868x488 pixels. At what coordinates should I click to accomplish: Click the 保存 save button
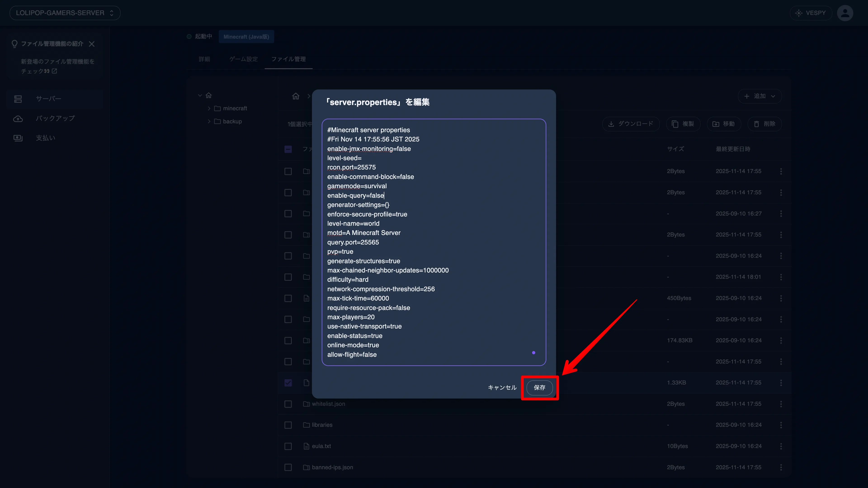pyautogui.click(x=539, y=388)
